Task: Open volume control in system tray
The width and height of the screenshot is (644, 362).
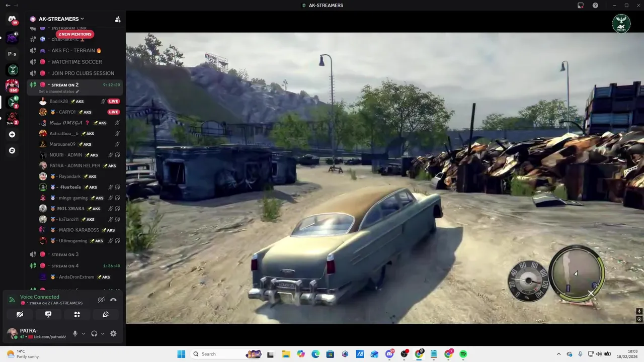Action: pyautogui.click(x=599, y=354)
